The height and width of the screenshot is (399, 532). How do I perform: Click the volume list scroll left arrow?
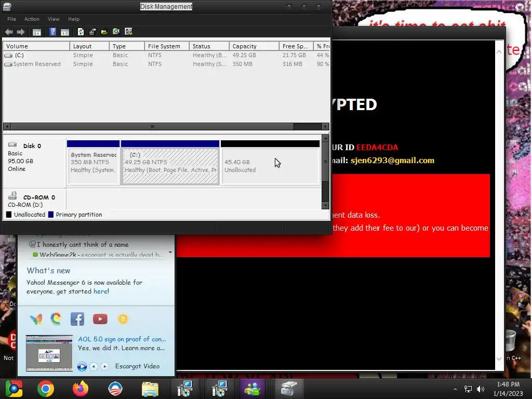click(x=7, y=127)
